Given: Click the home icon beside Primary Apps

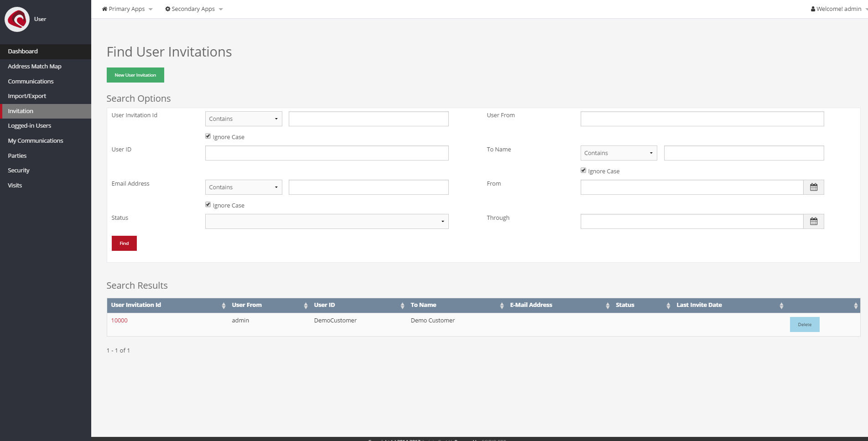Looking at the screenshot, I should [105, 9].
